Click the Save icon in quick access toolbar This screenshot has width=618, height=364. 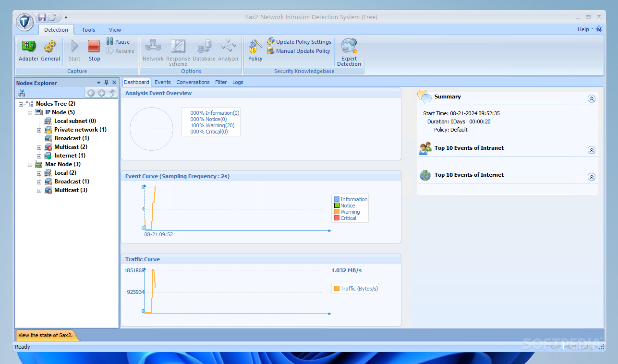coord(42,17)
